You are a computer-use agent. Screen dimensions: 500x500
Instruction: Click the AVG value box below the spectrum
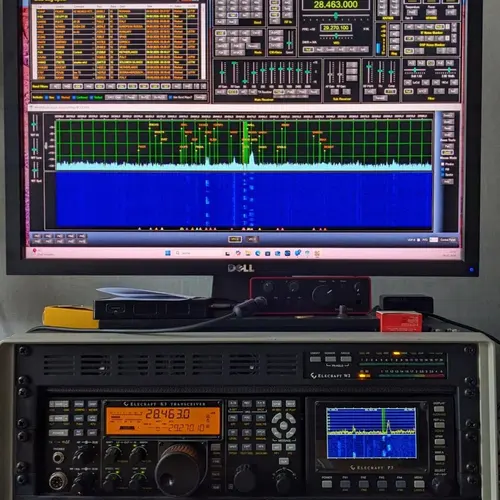pyautogui.click(x=434, y=240)
